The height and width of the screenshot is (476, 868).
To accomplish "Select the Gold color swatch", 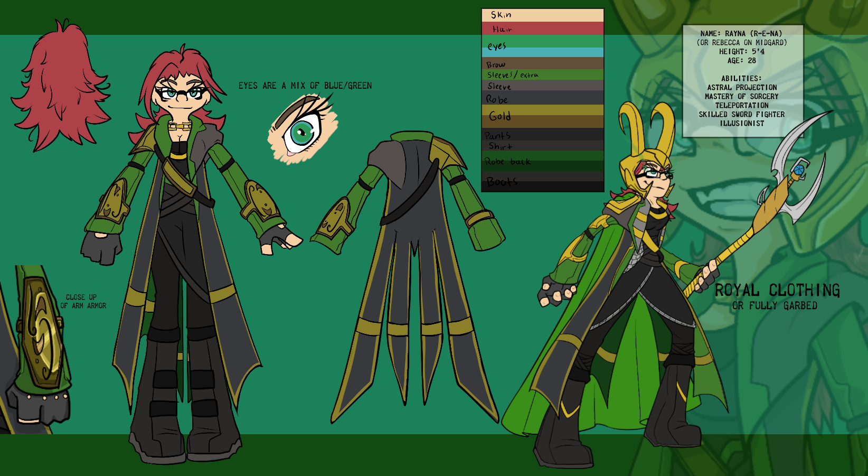I will 543,116.
